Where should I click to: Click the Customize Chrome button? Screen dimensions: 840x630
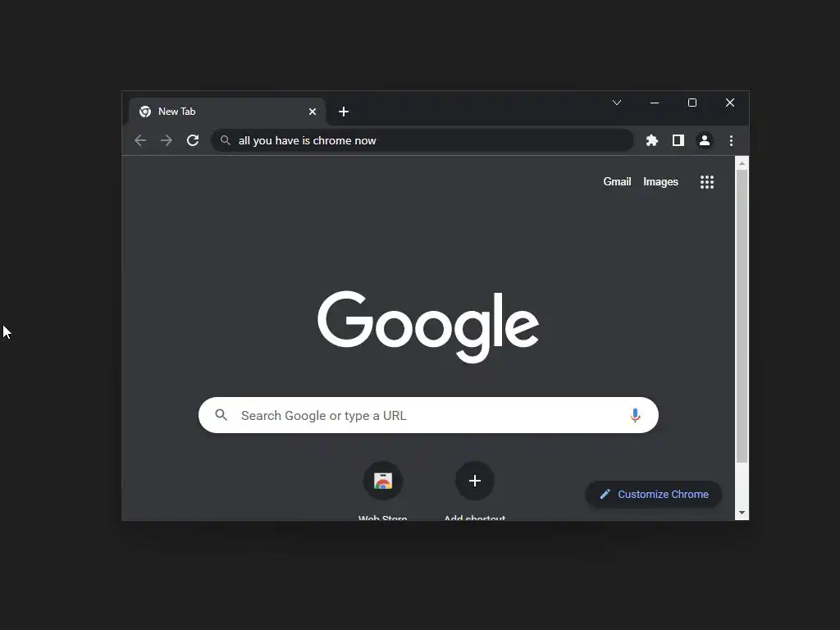(654, 494)
